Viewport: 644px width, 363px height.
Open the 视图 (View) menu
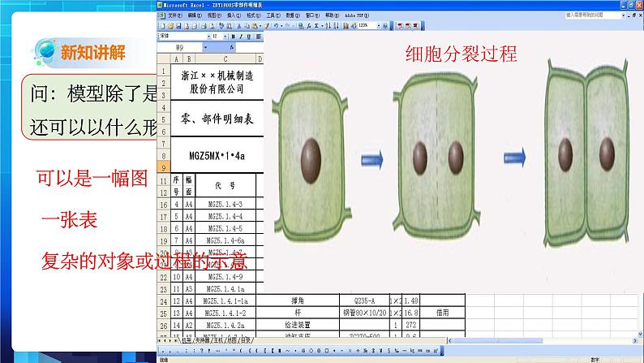point(214,15)
